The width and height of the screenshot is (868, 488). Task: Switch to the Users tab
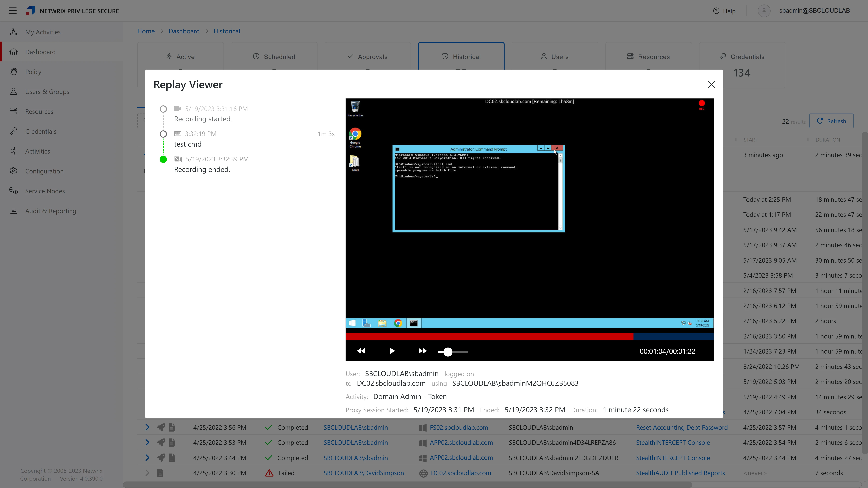tap(555, 57)
